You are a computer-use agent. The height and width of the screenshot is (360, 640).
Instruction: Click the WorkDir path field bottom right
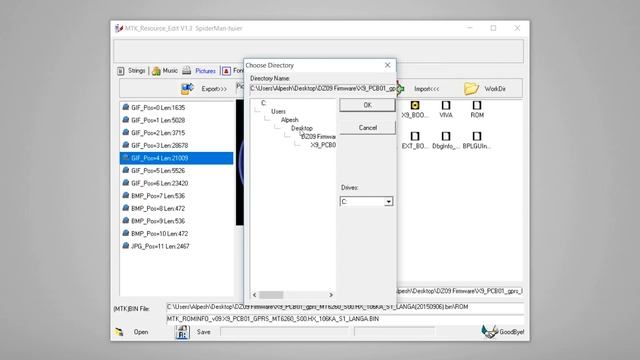[460, 291]
